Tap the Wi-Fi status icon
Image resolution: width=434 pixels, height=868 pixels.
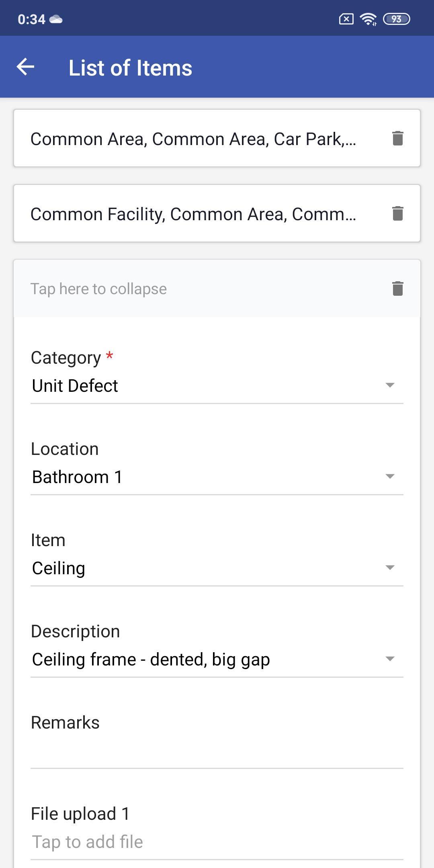point(368,19)
